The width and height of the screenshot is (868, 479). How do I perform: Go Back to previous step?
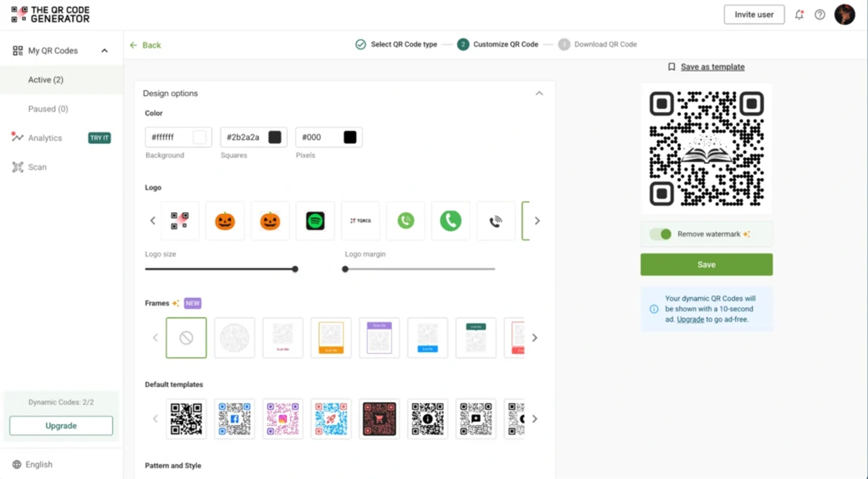click(x=146, y=45)
